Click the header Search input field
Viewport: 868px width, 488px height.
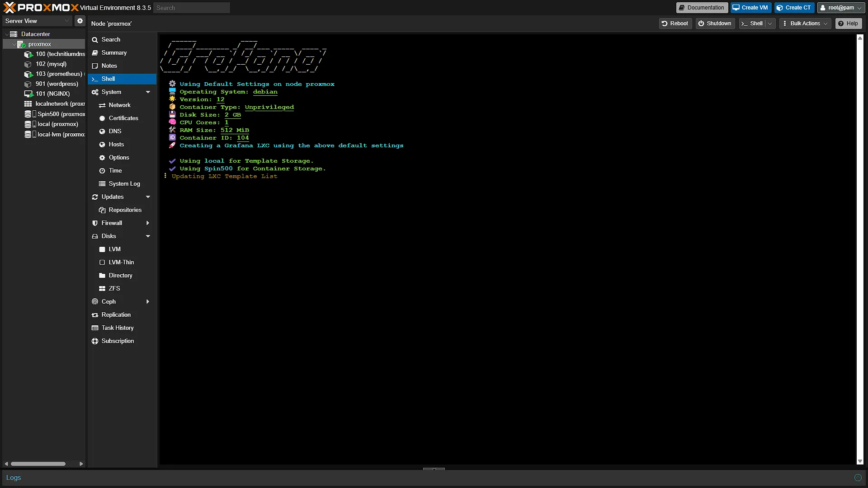click(x=192, y=8)
